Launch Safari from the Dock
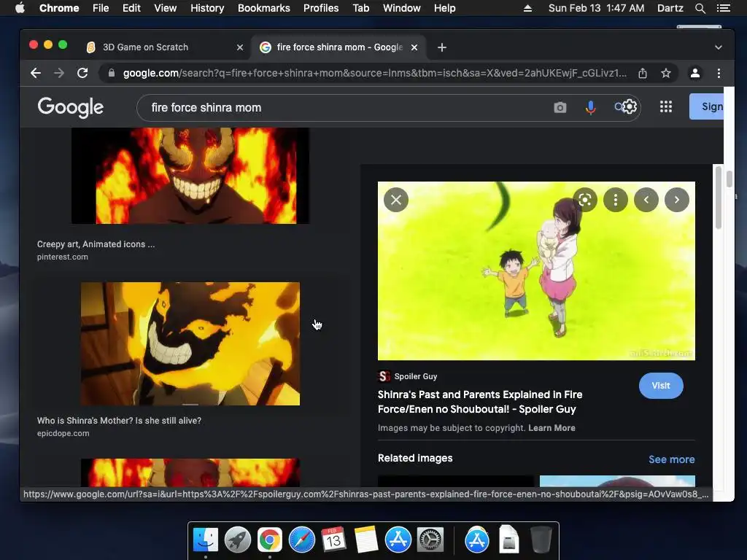Screen dimensions: 747x560 301,540
